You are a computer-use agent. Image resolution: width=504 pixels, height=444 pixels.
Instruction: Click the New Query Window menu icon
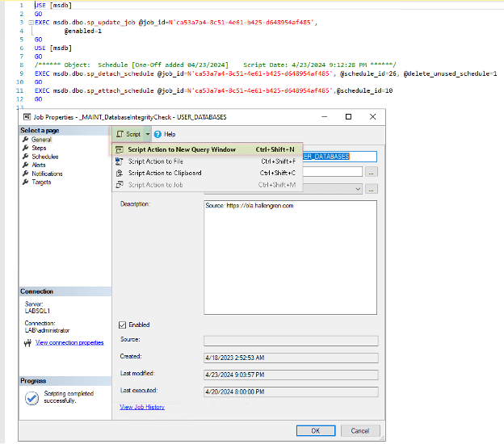(120, 149)
